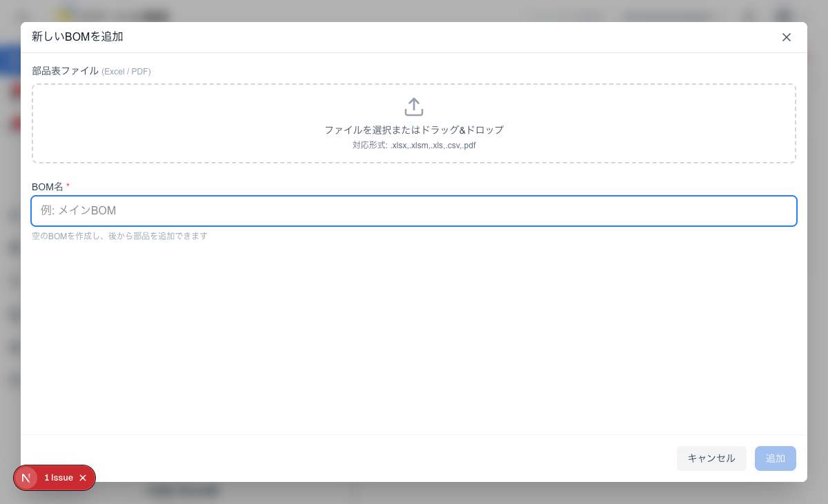This screenshot has height=504, width=828.
Task: Click the 追加 submit button
Action: (x=776, y=458)
